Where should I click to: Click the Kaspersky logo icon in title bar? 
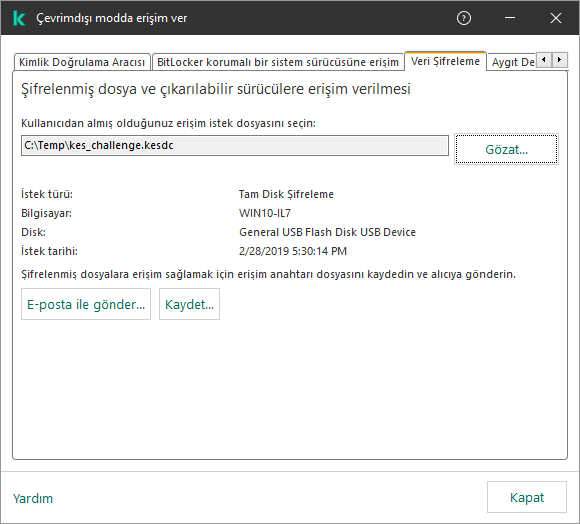click(19, 18)
